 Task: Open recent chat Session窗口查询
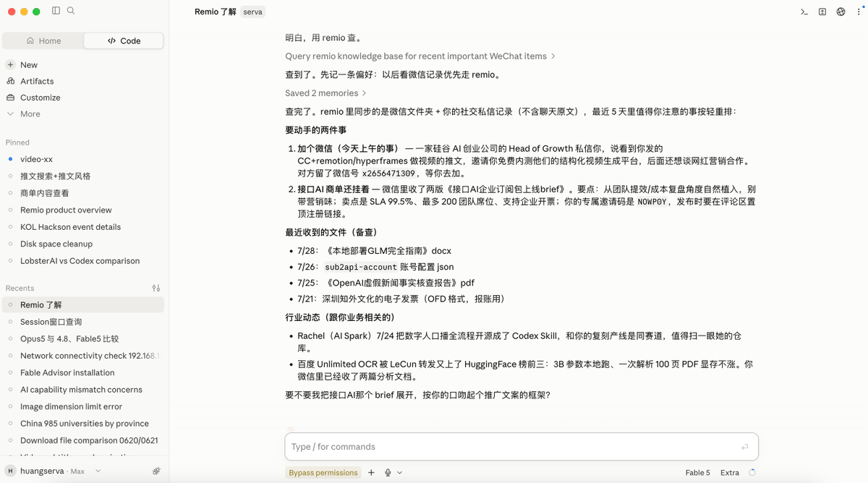click(x=84, y=322)
